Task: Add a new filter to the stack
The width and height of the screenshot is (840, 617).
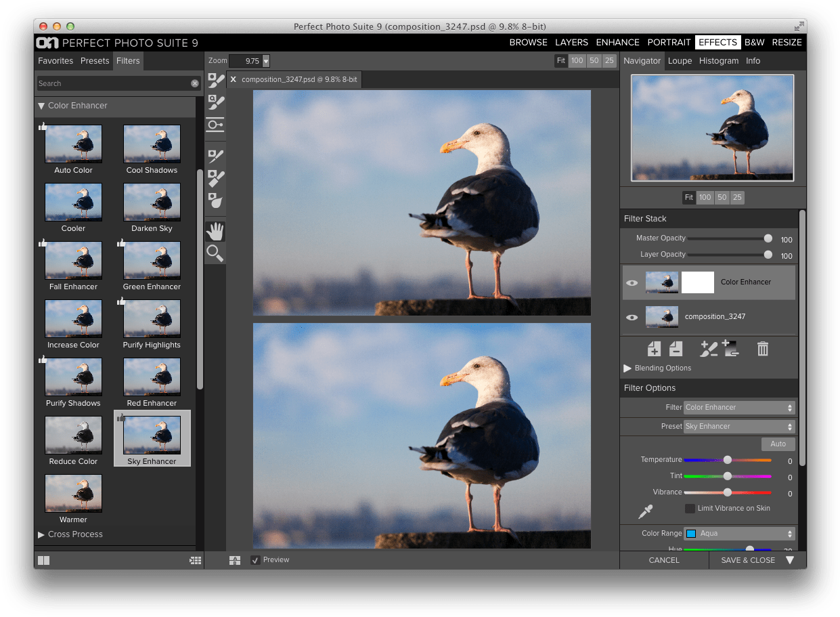Action: [x=654, y=348]
